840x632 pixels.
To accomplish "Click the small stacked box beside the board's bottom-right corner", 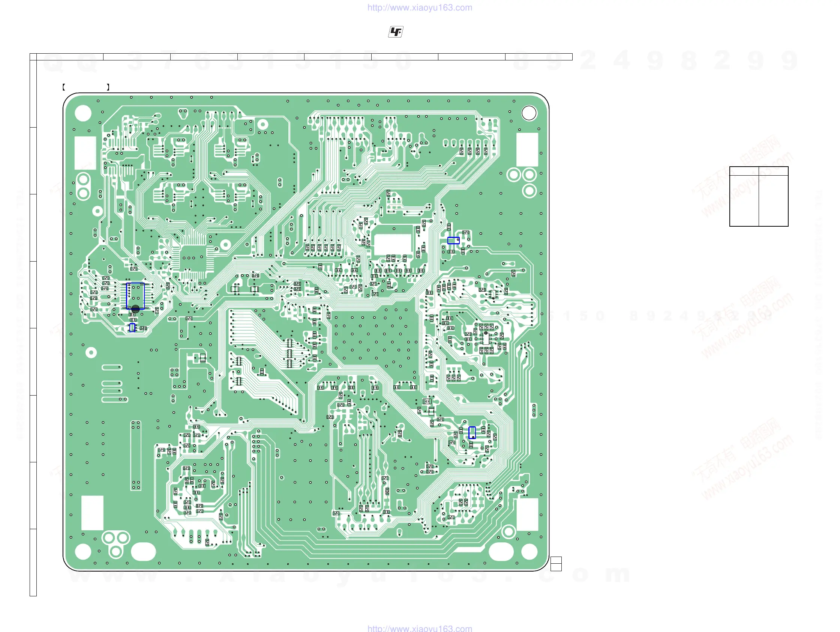I will tap(556, 564).
